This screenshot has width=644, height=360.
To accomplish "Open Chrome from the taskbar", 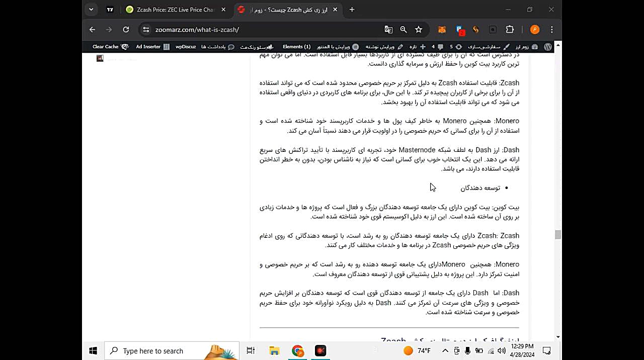I will coord(297,351).
